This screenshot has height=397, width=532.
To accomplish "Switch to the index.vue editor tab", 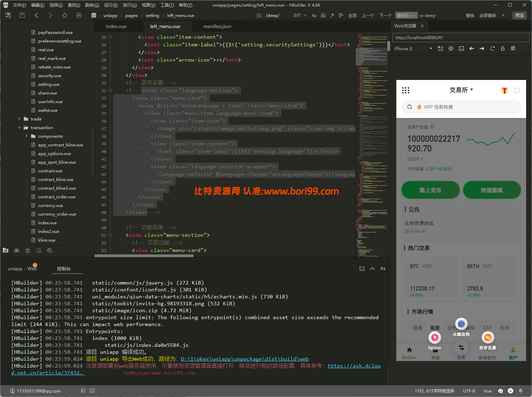I will tap(116, 26).
